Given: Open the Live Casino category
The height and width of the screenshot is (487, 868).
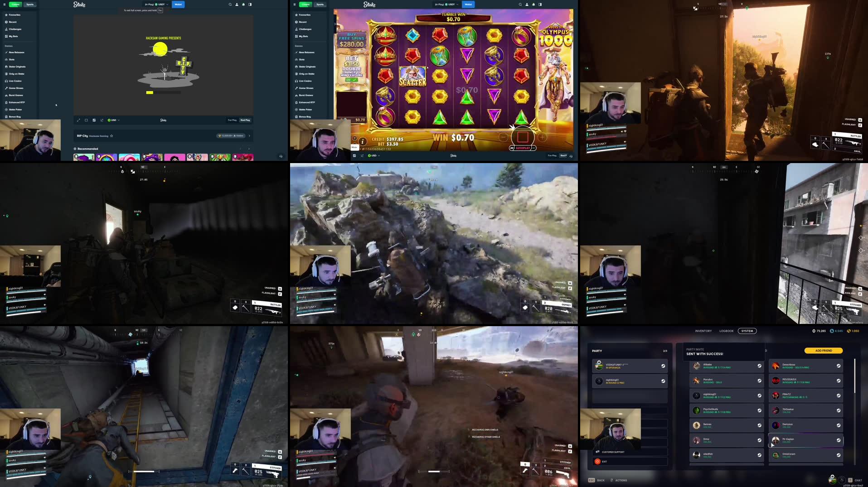Looking at the screenshot, I should [14, 81].
